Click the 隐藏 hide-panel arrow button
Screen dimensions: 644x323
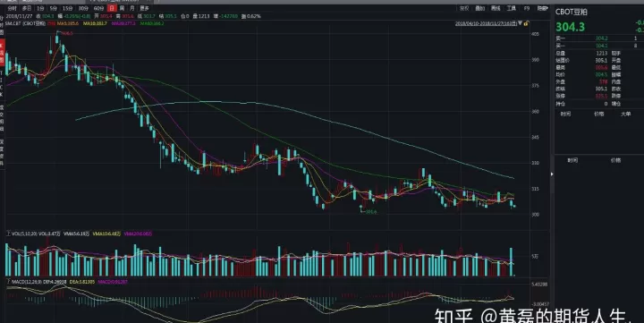543,8
